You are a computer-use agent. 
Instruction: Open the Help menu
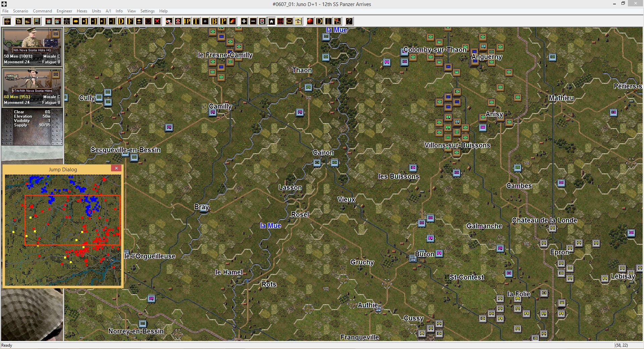[163, 11]
